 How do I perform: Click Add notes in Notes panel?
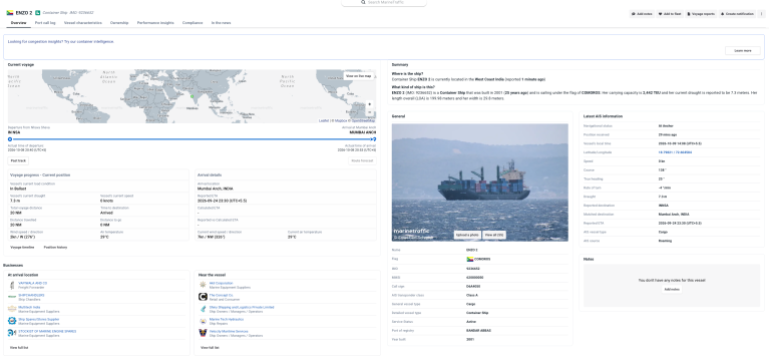point(671,289)
